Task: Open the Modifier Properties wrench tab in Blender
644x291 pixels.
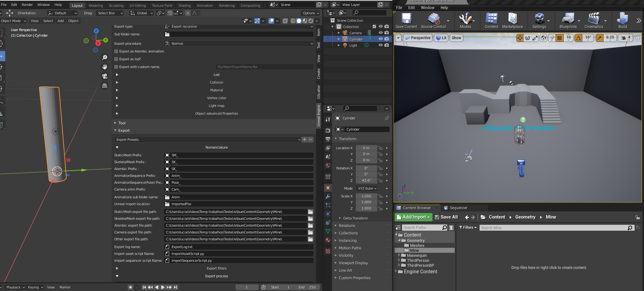Action: point(327,196)
